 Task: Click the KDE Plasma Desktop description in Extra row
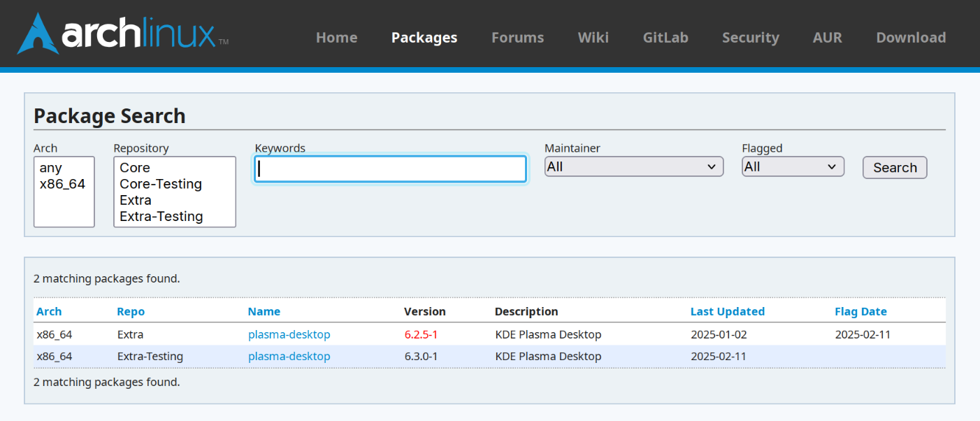(548, 334)
